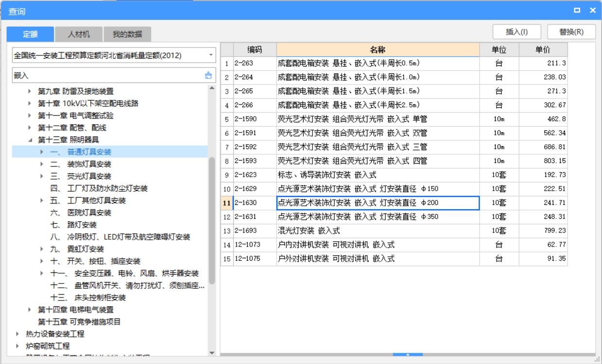Select 十三、床头控制柜安装
Viewport: 602px width, 364px height.
pyautogui.click(x=88, y=298)
